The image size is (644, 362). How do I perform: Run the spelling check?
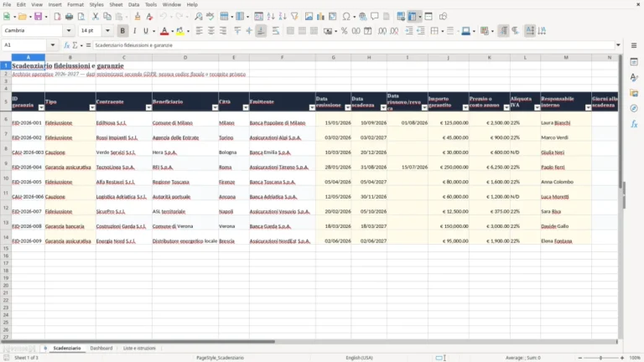[x=210, y=17]
